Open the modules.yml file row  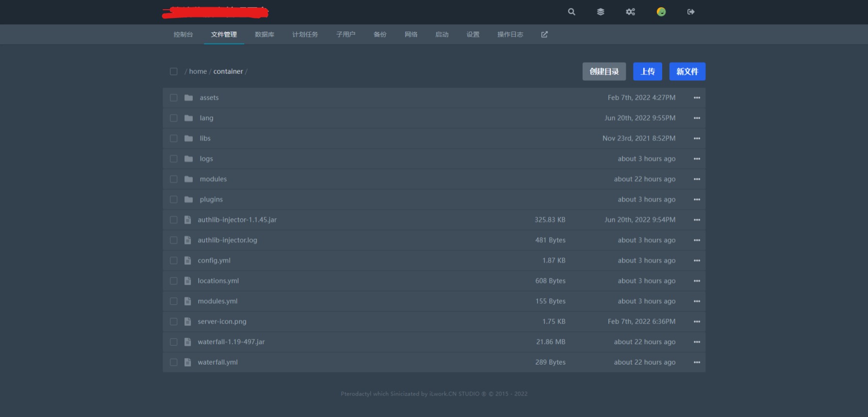(x=217, y=301)
